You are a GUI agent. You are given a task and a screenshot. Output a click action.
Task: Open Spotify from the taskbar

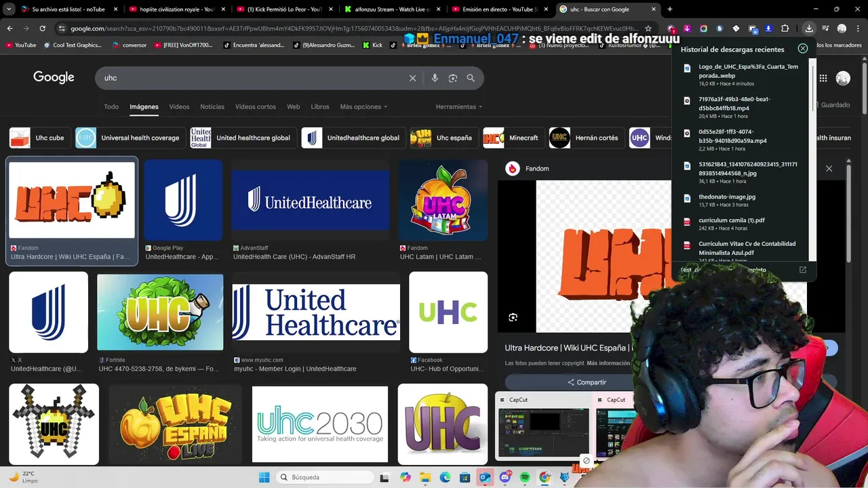tap(525, 477)
